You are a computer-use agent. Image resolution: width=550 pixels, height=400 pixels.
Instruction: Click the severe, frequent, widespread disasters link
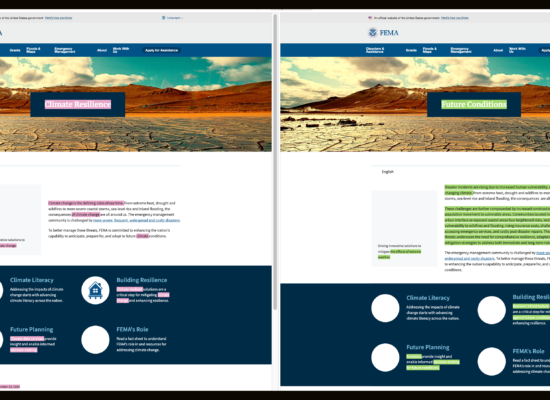[x=136, y=220]
